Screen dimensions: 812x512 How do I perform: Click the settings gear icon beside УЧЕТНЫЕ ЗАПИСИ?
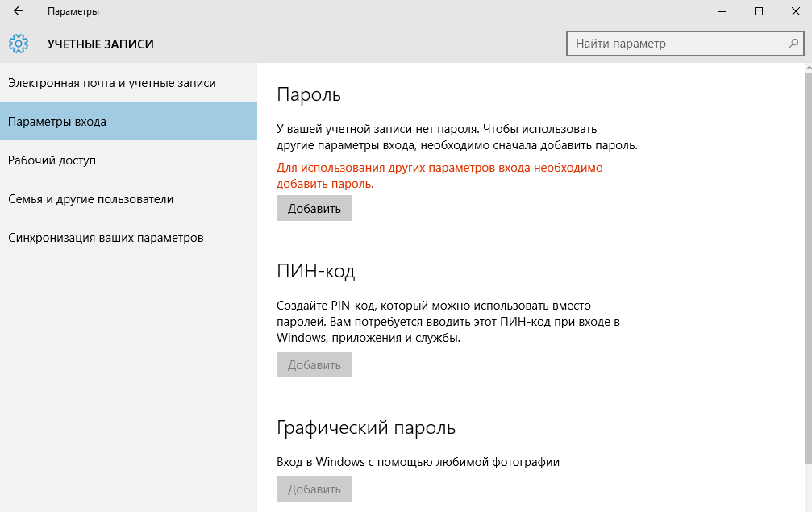tap(19, 44)
